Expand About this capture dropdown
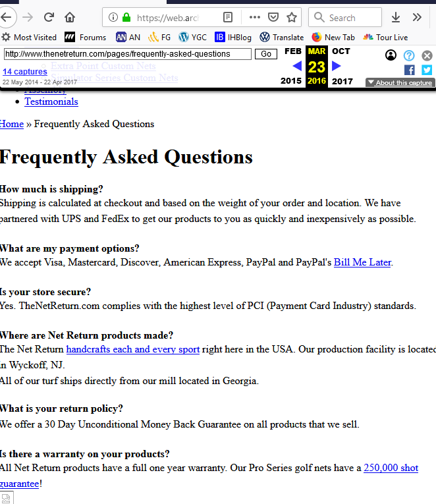This screenshot has height=504, width=436. point(400,82)
